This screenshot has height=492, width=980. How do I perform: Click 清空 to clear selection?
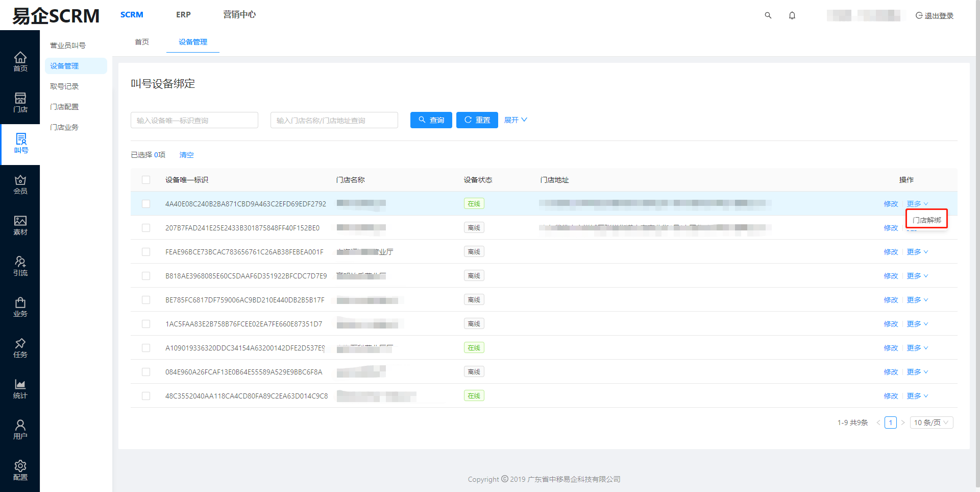click(187, 155)
